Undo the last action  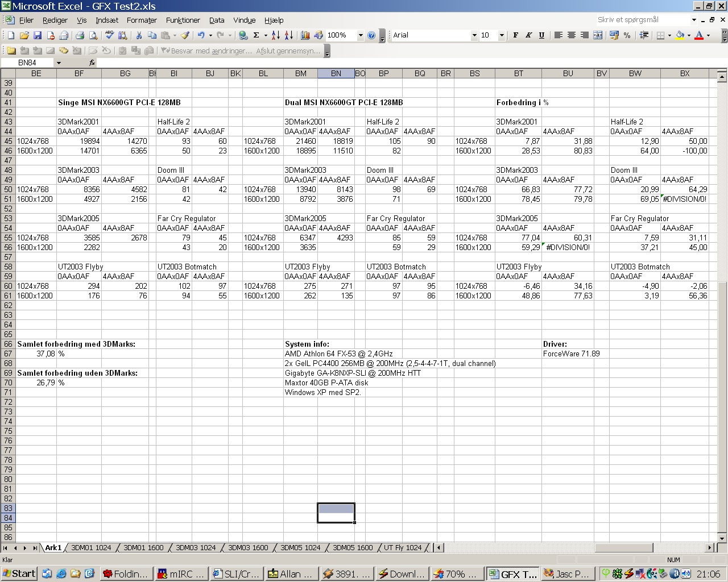click(x=201, y=35)
